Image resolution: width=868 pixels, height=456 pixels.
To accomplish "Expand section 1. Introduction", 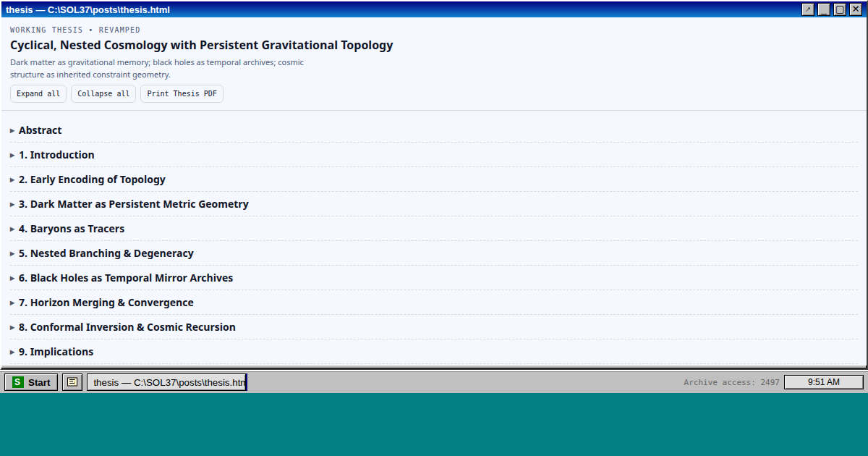I will [56, 155].
